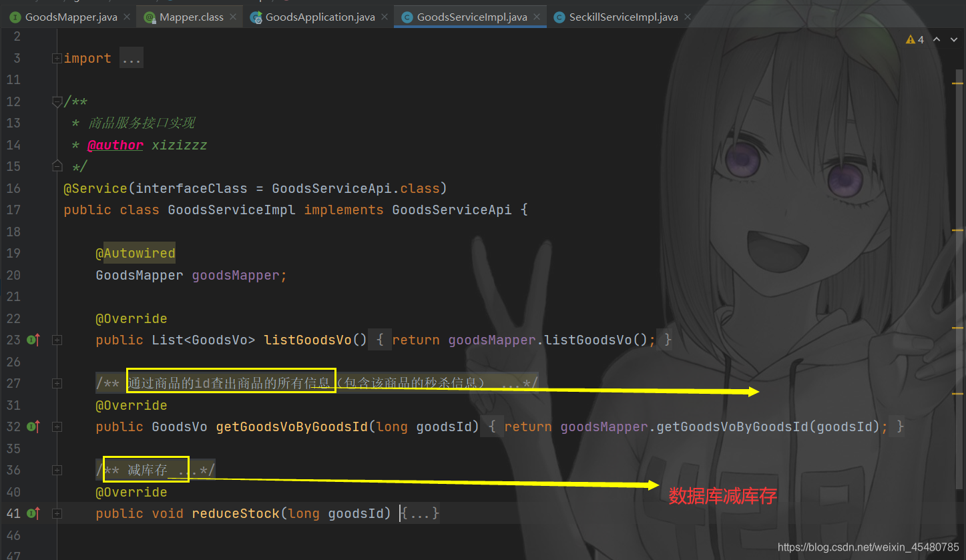
Task: Open the warning indicator showing 4 problems
Action: tap(915, 40)
